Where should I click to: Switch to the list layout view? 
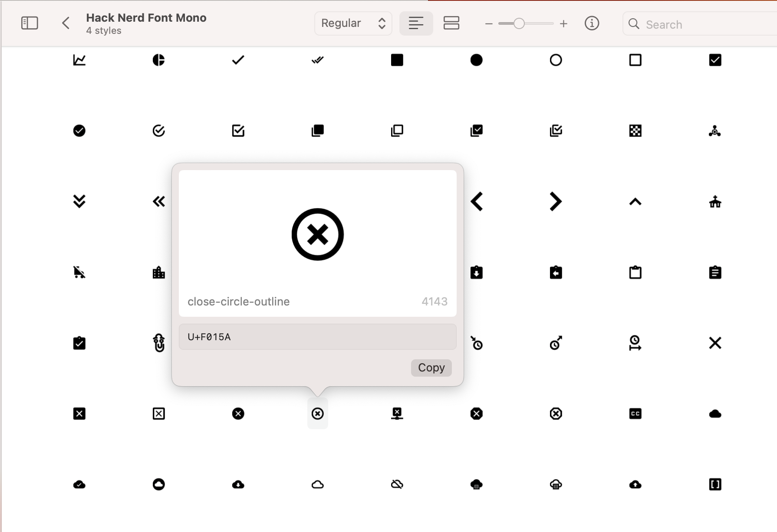(416, 23)
